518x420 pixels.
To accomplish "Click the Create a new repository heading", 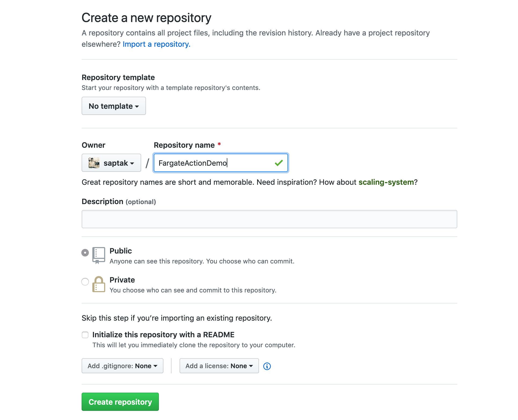I will click(146, 17).
